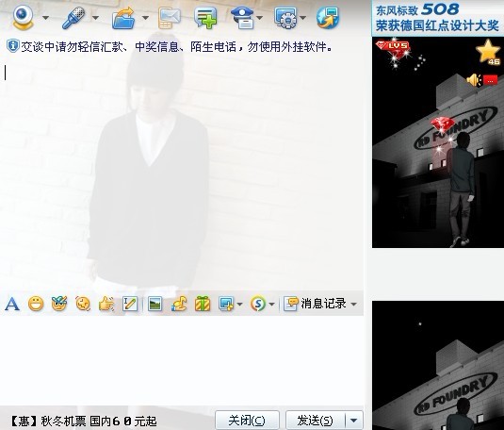Send a gift with the gift box icon
This screenshot has height=430, width=504.
[203, 304]
